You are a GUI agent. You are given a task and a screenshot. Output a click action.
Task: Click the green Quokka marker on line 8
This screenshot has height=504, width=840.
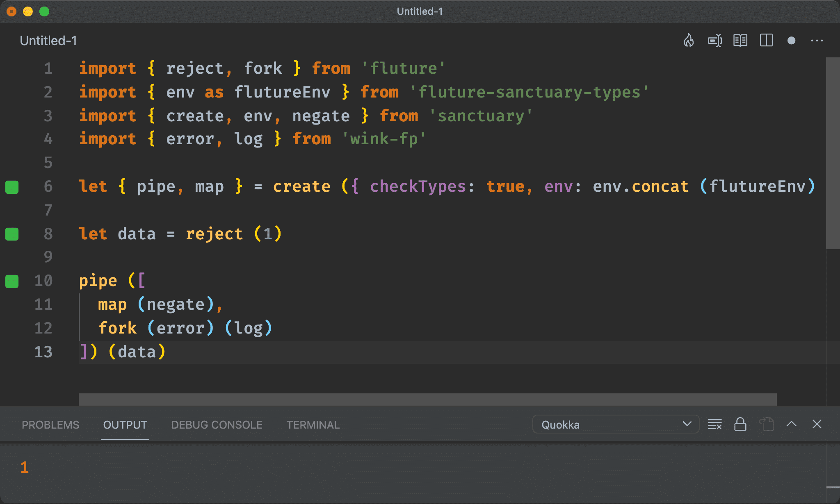[x=12, y=234]
